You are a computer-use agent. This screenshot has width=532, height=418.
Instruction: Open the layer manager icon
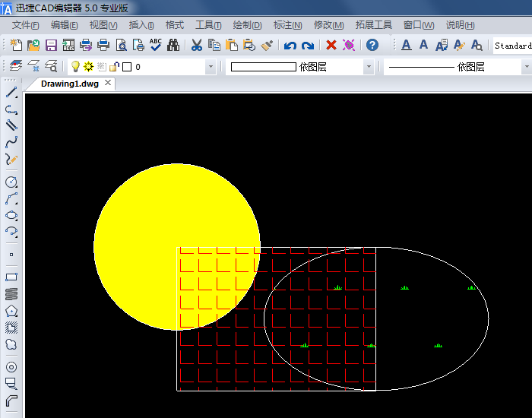tap(16, 66)
